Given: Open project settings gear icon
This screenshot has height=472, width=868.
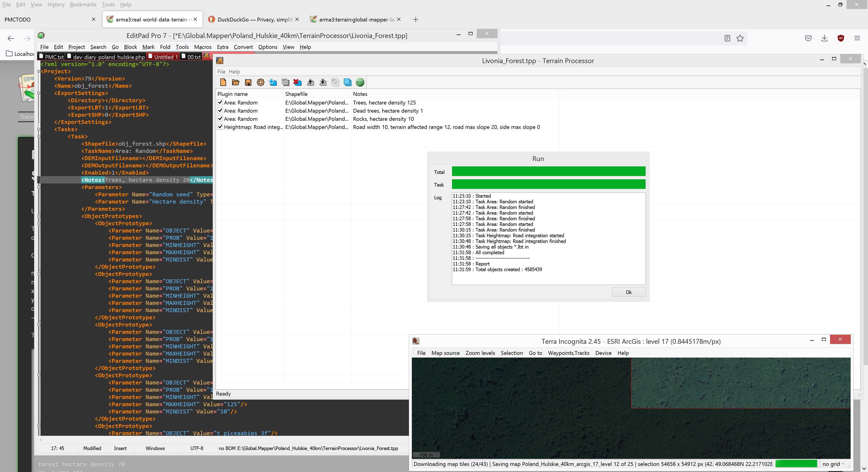Looking at the screenshot, I should (x=260, y=82).
